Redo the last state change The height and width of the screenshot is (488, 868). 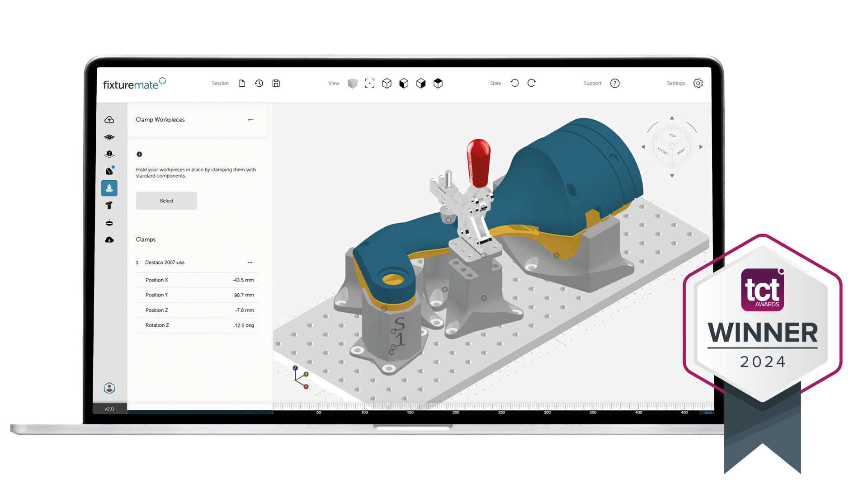click(x=532, y=83)
